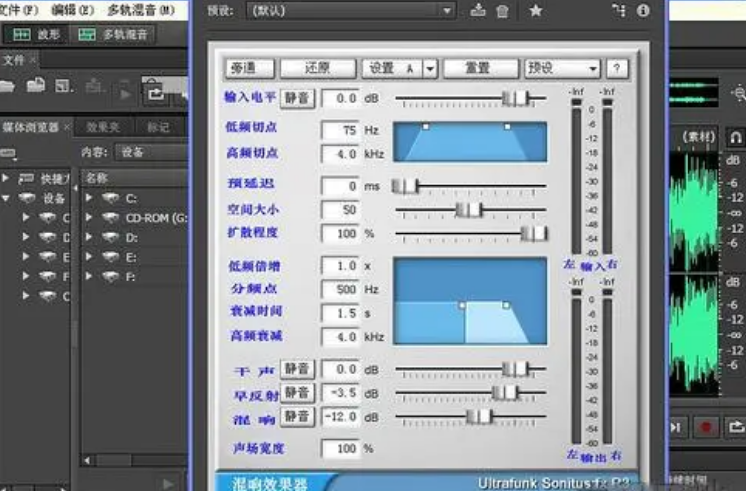The width and height of the screenshot is (746, 491).
Task: Click the 低频切点 75 Hz field
Action: pyautogui.click(x=340, y=130)
